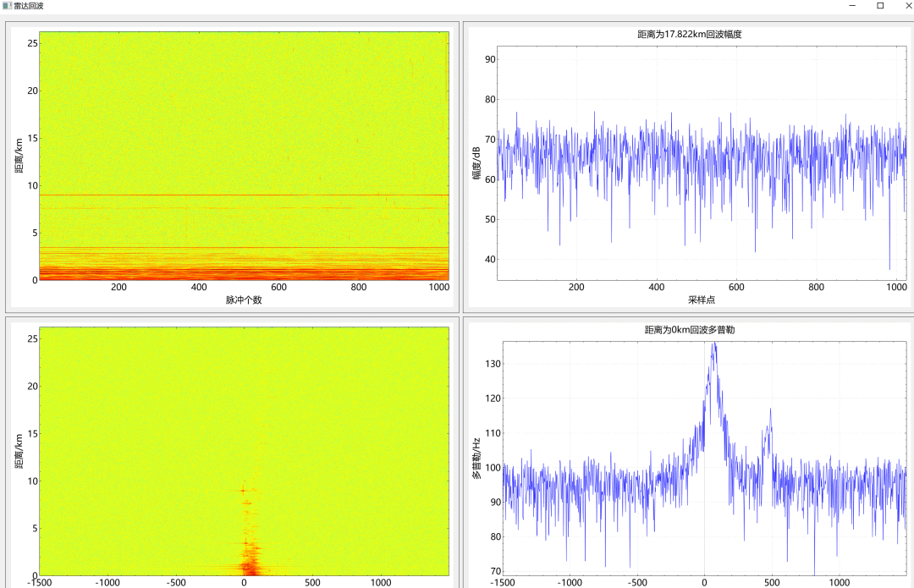Viewport: 914px width, 588px height.
Task: Click the secondary Doppler peak near 500 Hz
Action: click(x=770, y=411)
